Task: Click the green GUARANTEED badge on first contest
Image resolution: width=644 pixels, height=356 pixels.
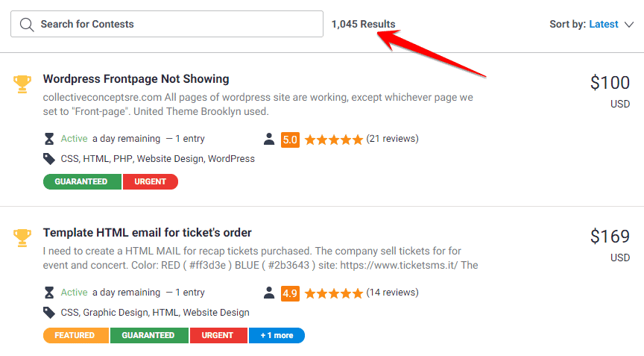Action: (82, 181)
